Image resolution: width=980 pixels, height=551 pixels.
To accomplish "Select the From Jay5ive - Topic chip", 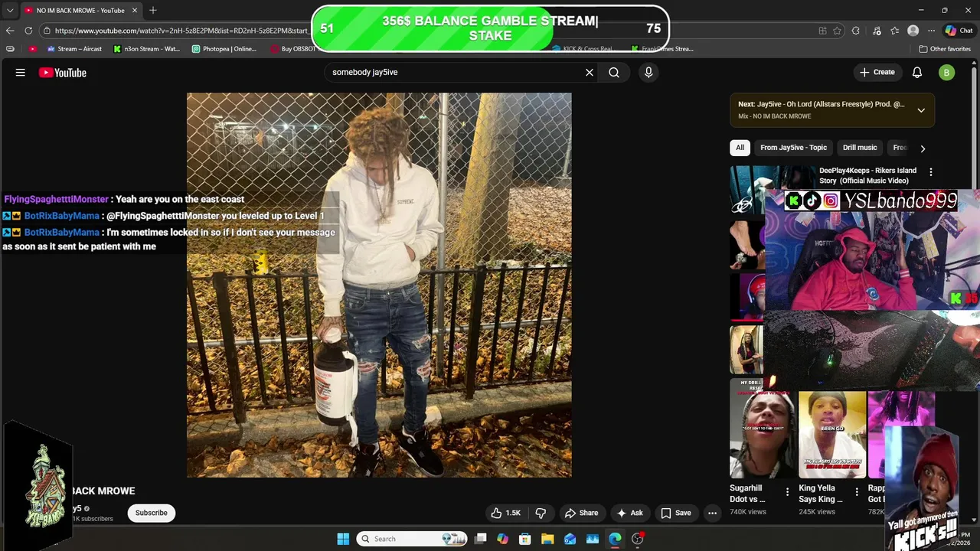I will (793, 148).
